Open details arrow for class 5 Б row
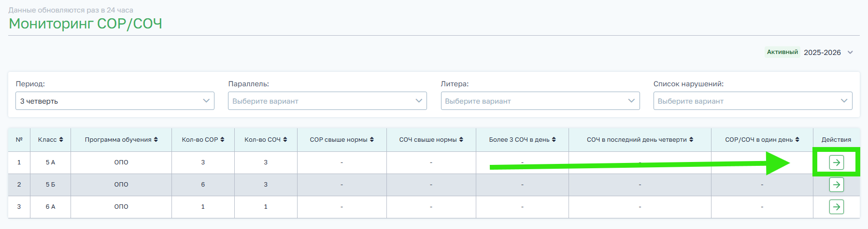Screen dimensions: 868x229 pyautogui.click(x=836, y=185)
